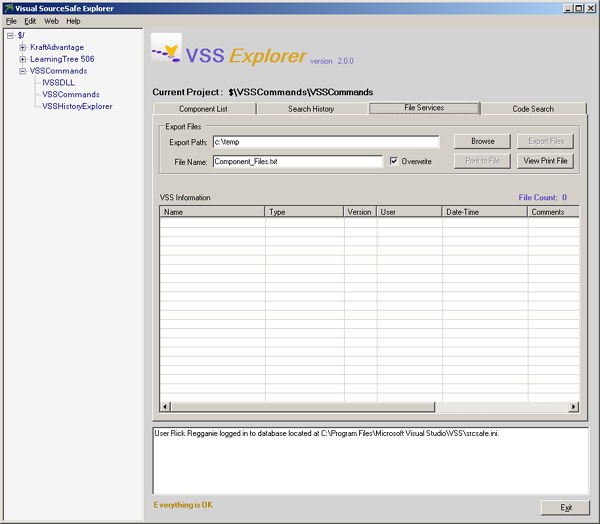Sort by the Comments column header
The height and width of the screenshot is (524, 600).
coord(553,212)
